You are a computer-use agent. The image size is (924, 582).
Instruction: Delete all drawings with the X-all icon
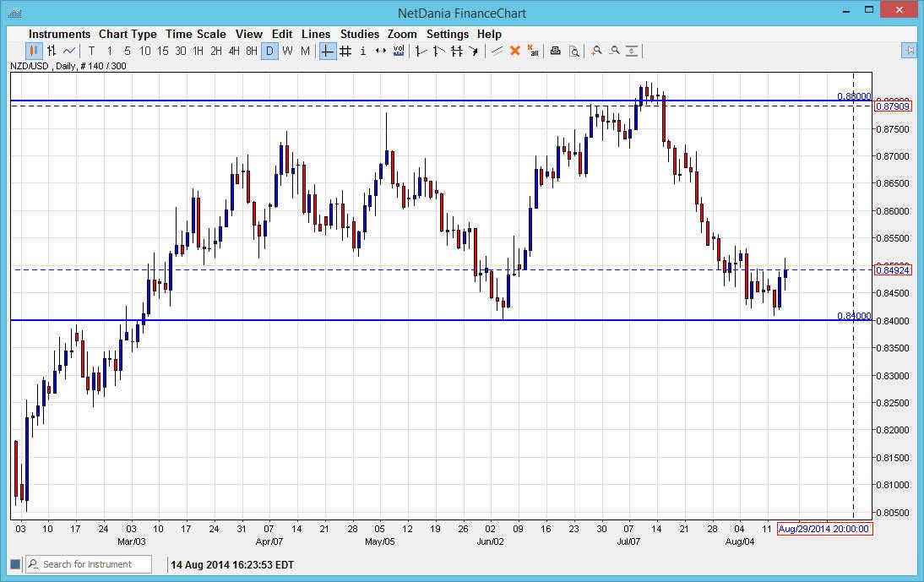tap(534, 51)
